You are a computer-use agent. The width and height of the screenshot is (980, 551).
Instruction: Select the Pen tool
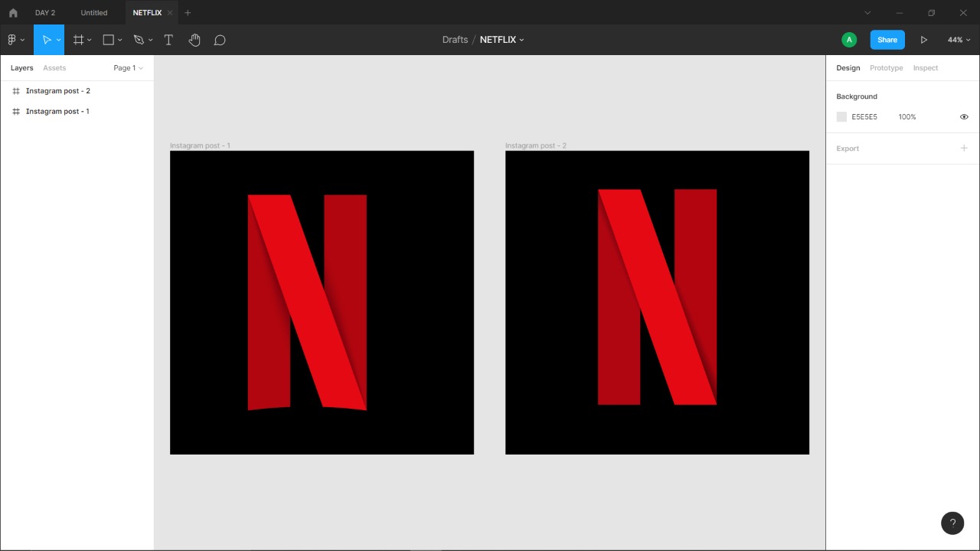pos(139,40)
